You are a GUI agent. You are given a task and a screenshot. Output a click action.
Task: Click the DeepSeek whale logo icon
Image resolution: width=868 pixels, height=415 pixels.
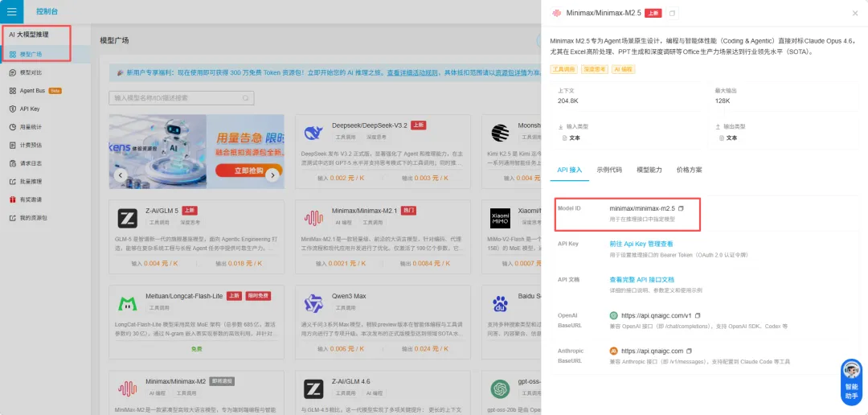pos(313,133)
